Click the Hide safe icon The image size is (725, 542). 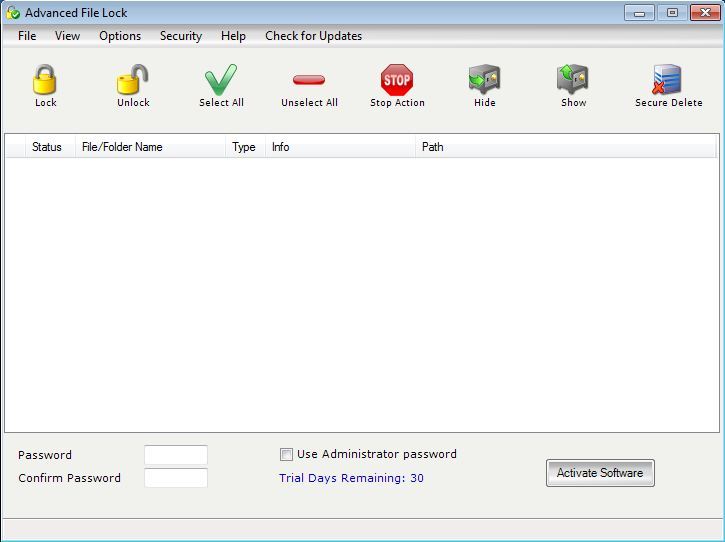(485, 80)
